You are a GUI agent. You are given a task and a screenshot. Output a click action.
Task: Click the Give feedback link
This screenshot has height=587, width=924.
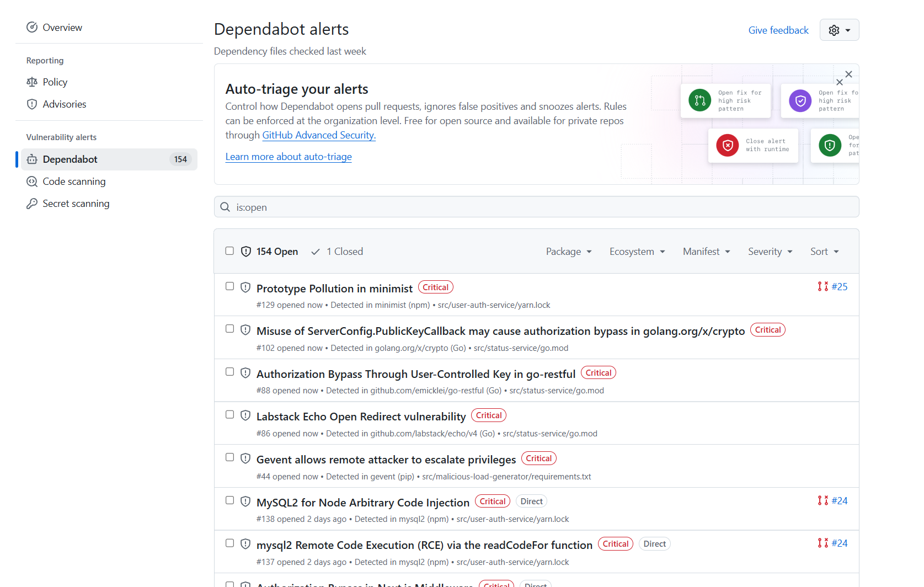tap(778, 30)
